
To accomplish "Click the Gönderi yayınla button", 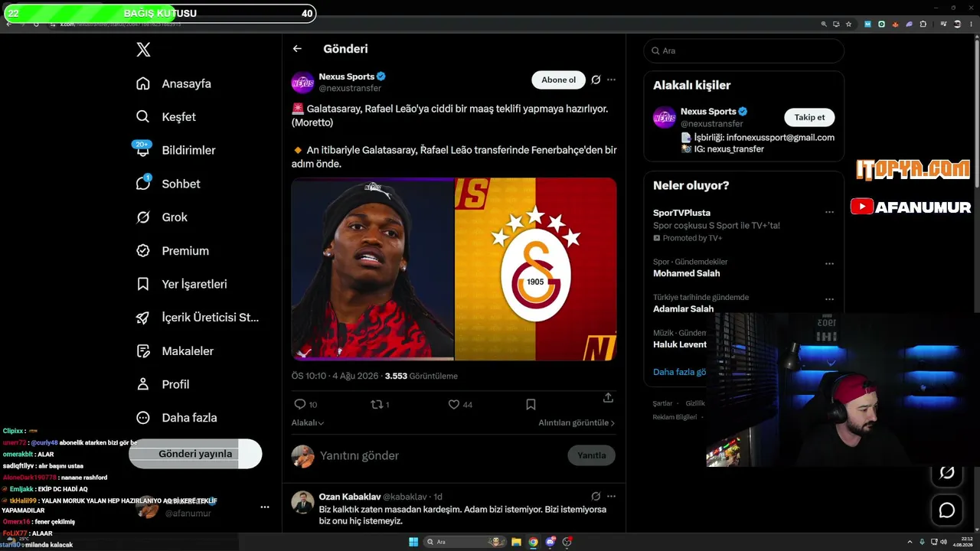I will [195, 454].
